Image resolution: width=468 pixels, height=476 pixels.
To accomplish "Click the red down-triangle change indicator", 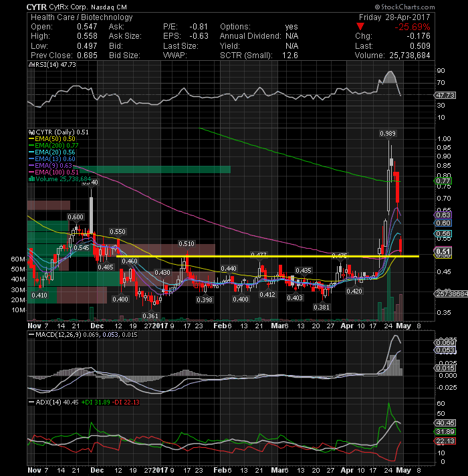I will click(360, 27).
